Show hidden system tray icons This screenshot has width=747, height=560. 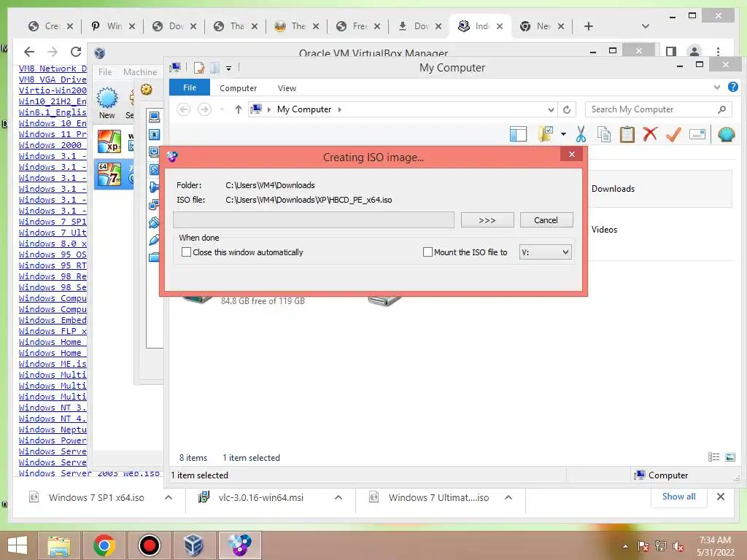[625, 546]
